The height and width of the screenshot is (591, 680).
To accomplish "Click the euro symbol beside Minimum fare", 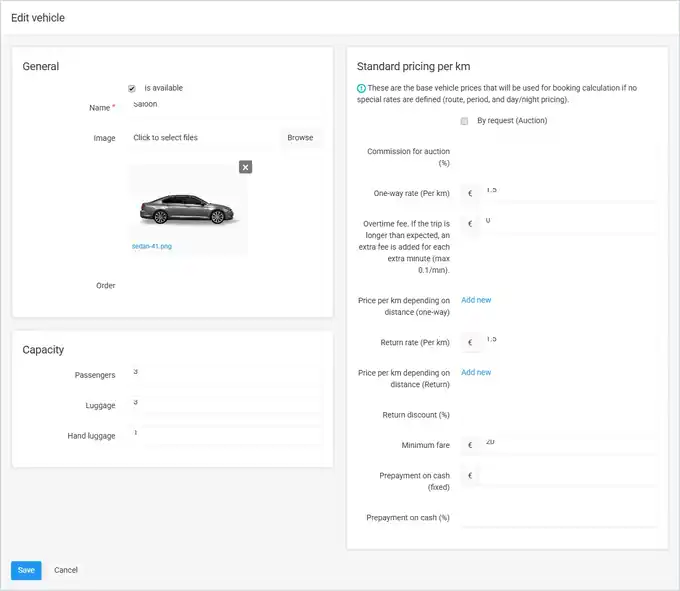I will click(471, 445).
